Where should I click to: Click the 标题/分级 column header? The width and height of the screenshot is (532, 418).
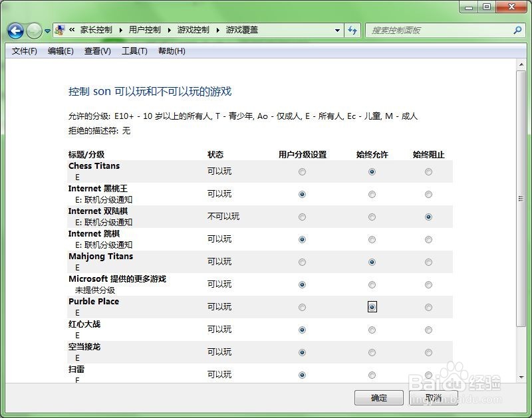pyautogui.click(x=86, y=155)
